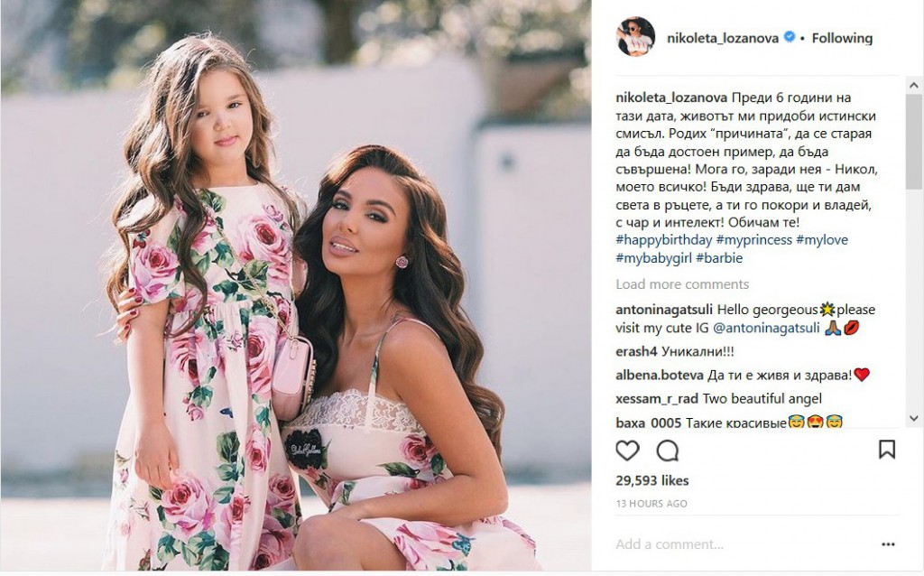Screen dimensions: 924x576
Task: Save the post with the bookmark icon
Action: pyautogui.click(x=887, y=450)
